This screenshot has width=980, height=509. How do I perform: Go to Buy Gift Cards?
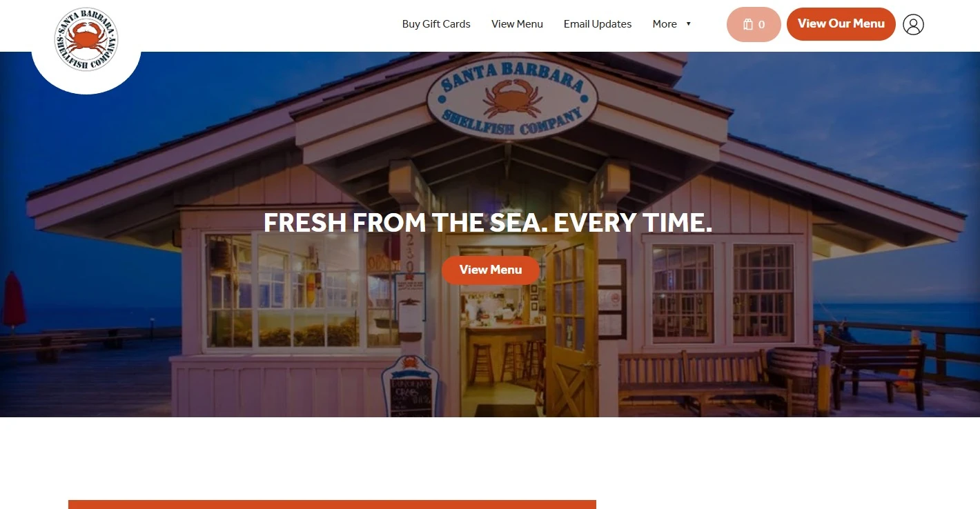(436, 24)
